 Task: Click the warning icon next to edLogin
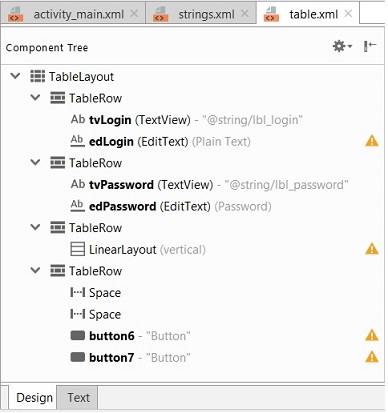[372, 141]
